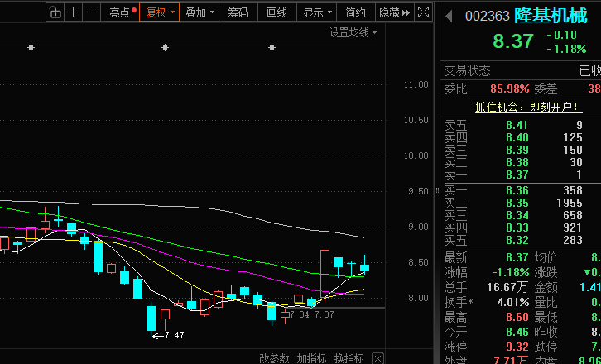The width and height of the screenshot is (601, 364).
Task: Click the first star event marker
Action: click(31, 48)
